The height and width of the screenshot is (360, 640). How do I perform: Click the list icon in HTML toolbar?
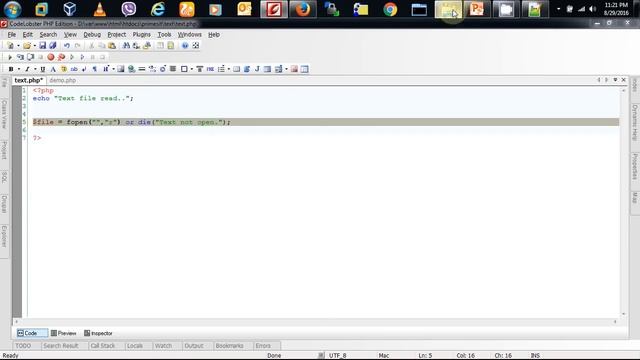221,69
